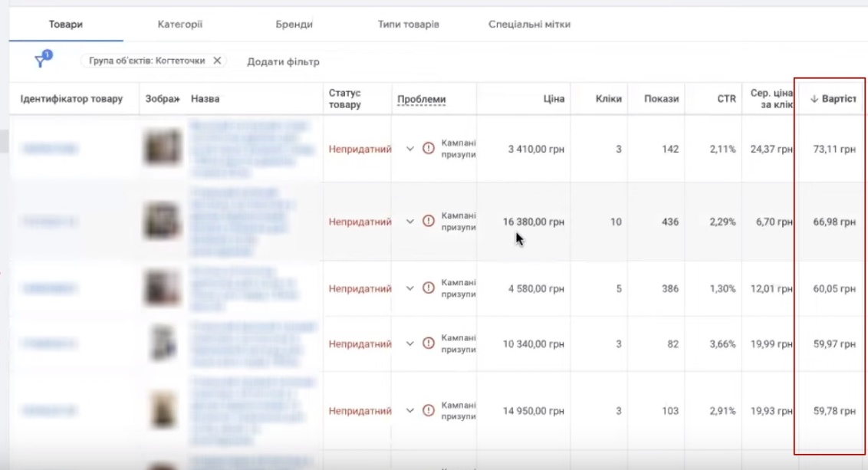
Task: Go to the Спеціальні мітки tab
Action: click(x=529, y=25)
